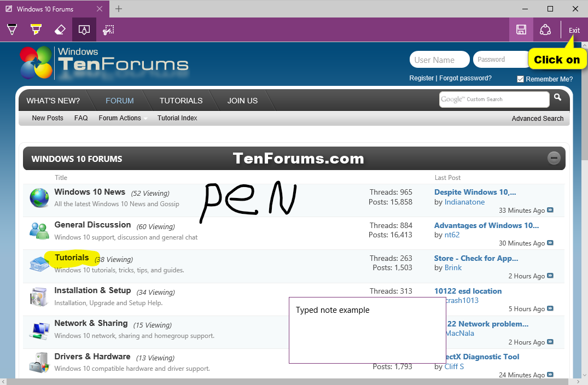Open New Posts
588x385 pixels.
[x=48, y=118]
